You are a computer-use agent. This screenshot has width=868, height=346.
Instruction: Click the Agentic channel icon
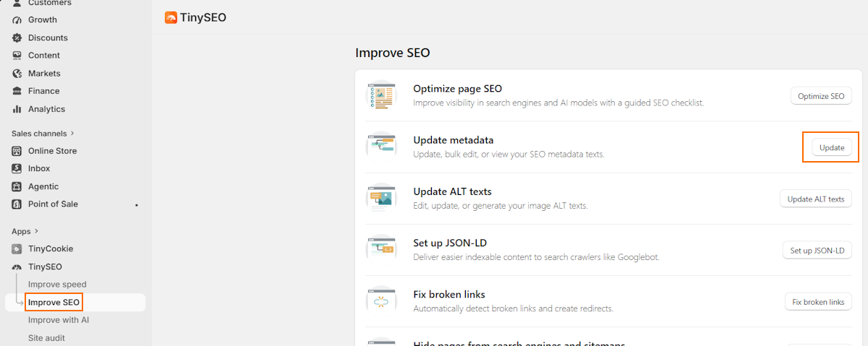click(x=17, y=186)
